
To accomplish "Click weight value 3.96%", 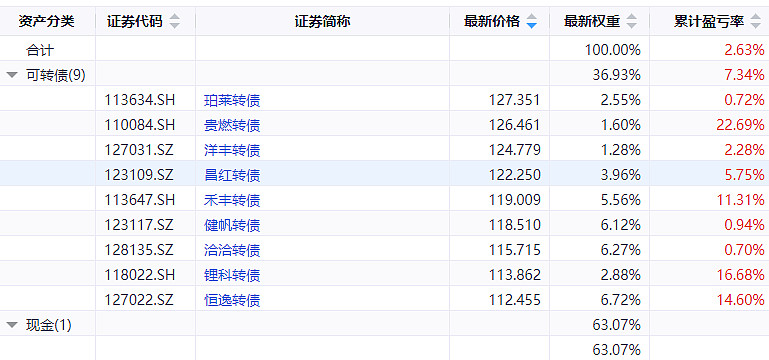I will (x=620, y=175).
